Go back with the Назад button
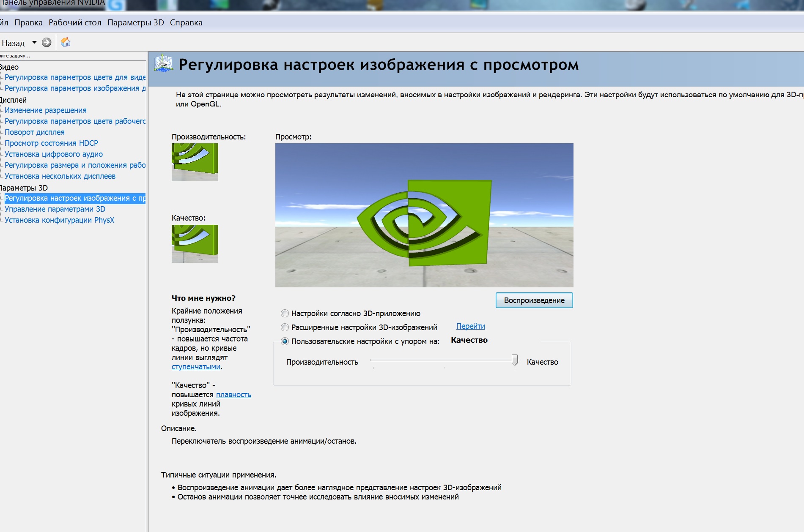This screenshot has width=804, height=532. [x=13, y=43]
